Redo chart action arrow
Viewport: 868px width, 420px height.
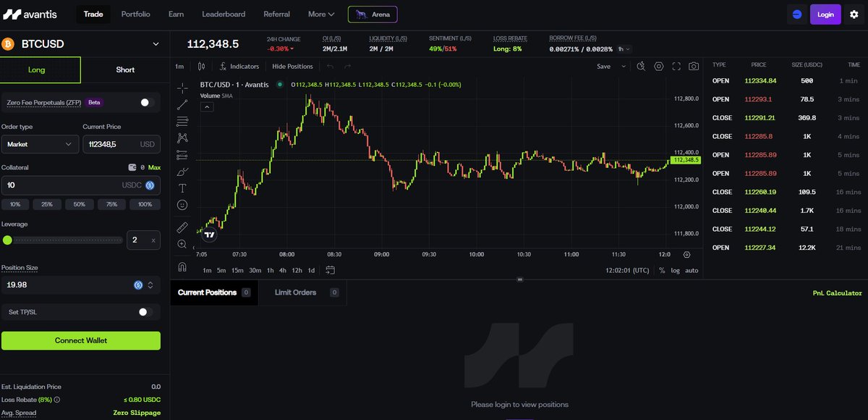pyautogui.click(x=348, y=66)
